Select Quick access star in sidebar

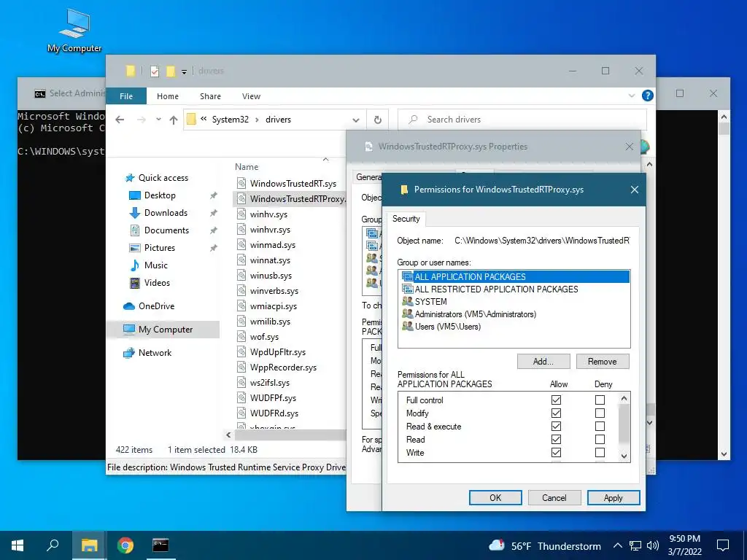(x=130, y=178)
